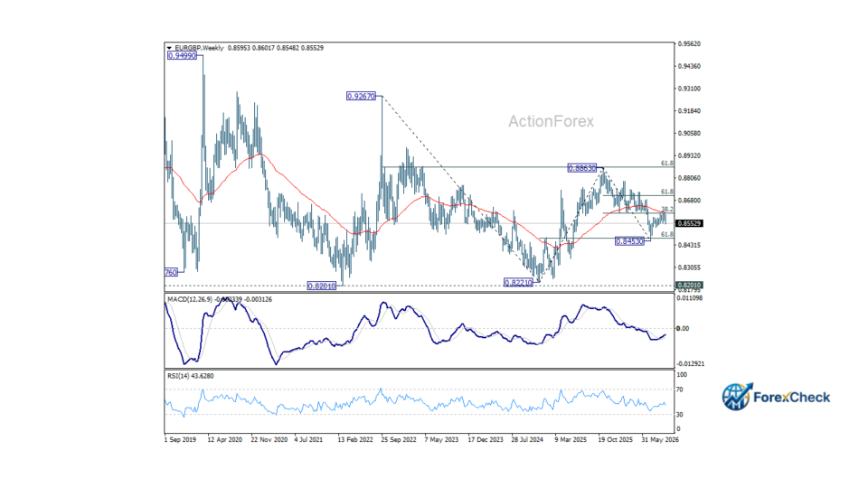The height and width of the screenshot is (488, 868).
Task: Click the 0.88630 high price label
Action: [581, 168]
